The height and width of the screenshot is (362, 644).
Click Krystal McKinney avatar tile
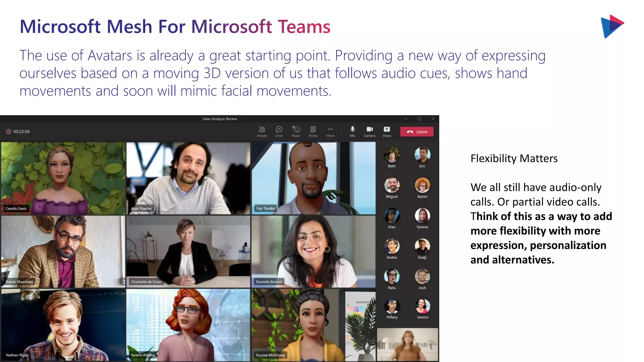click(x=314, y=325)
